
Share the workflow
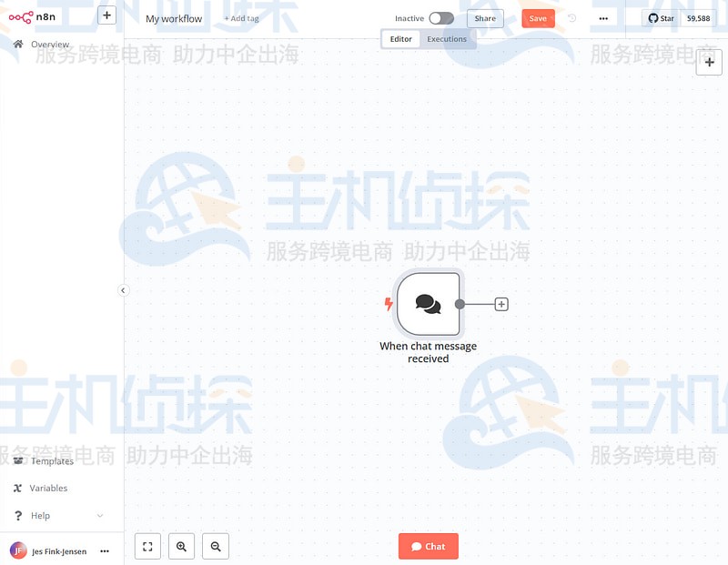point(485,17)
